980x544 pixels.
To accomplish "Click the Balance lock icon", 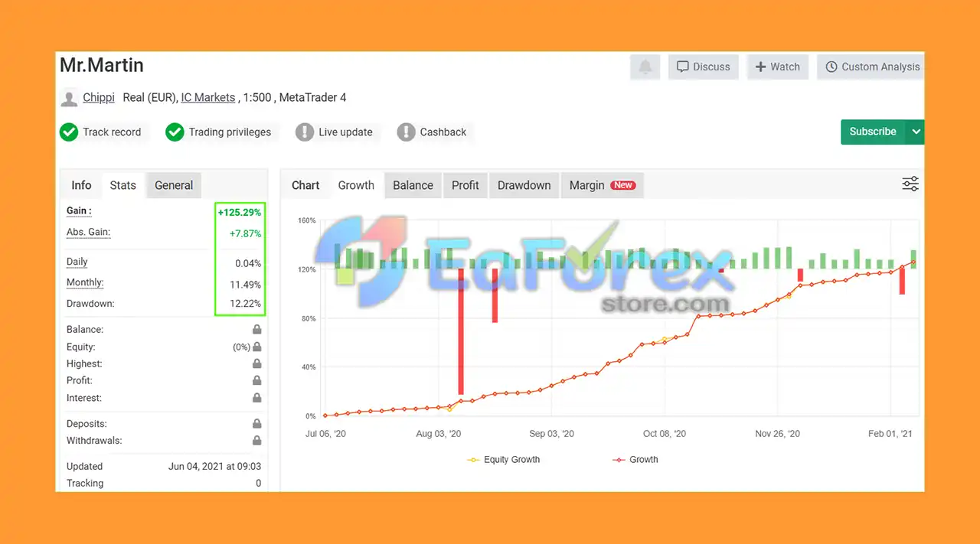I will click(x=257, y=330).
